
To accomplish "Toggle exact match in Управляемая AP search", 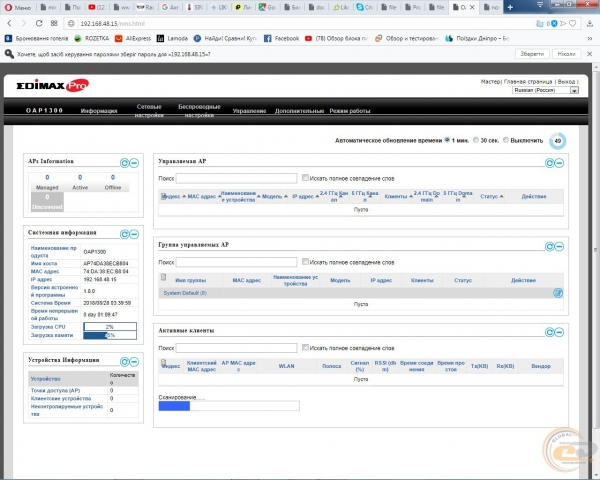I will (x=305, y=178).
